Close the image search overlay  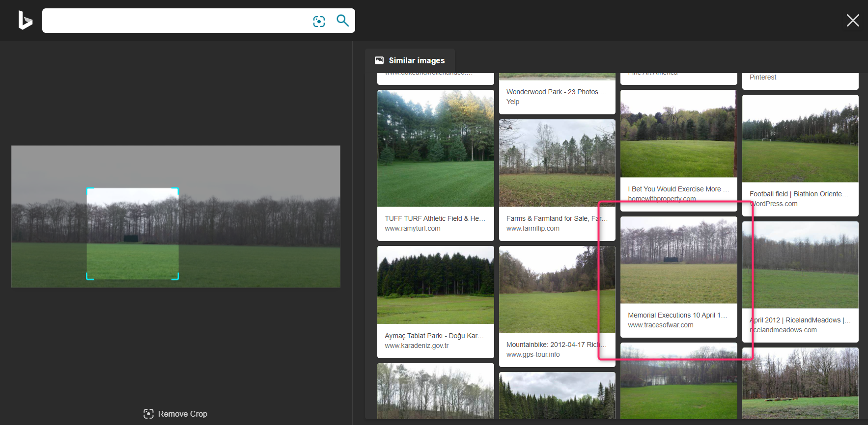click(x=852, y=20)
